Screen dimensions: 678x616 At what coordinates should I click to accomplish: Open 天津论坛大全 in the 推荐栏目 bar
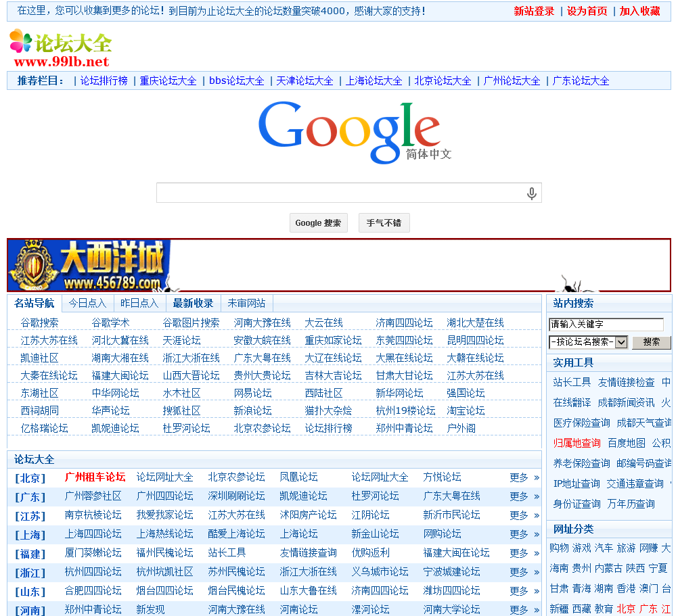click(304, 80)
